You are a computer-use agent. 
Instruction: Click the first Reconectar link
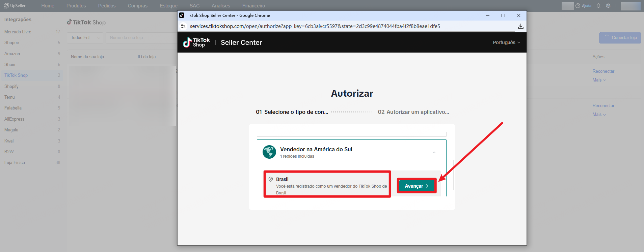(603, 71)
